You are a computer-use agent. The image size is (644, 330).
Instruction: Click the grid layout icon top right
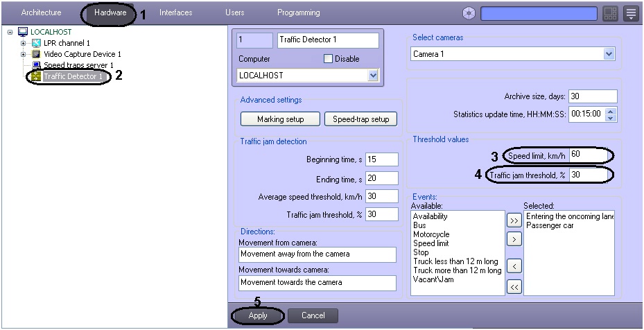click(x=610, y=14)
